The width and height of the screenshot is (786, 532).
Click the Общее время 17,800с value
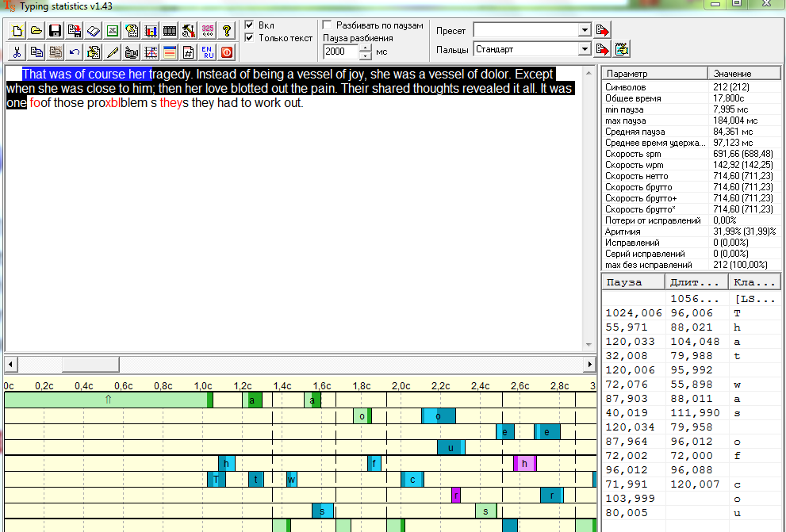(728, 98)
